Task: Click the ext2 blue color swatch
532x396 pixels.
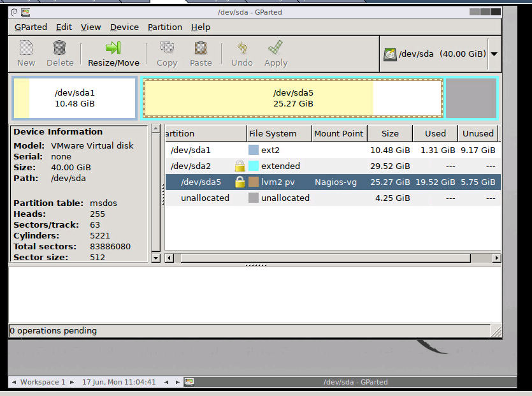Action: click(253, 150)
